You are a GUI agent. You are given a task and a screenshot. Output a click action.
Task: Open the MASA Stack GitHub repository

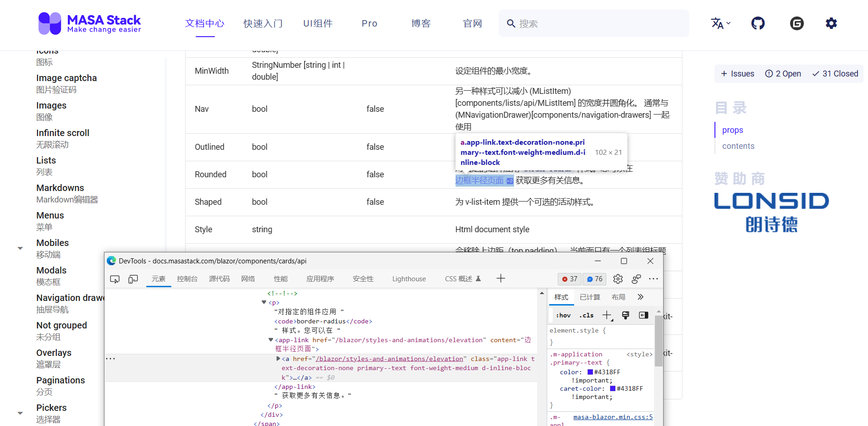(x=758, y=23)
